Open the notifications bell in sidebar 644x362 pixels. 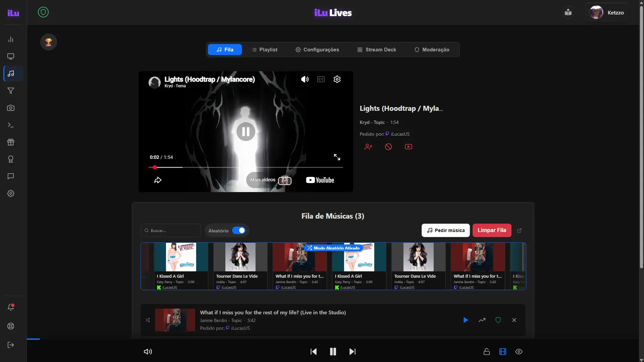pos(11,307)
